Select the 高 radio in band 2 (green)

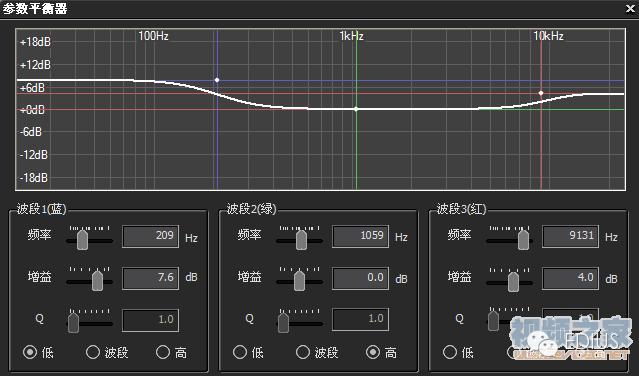click(373, 352)
